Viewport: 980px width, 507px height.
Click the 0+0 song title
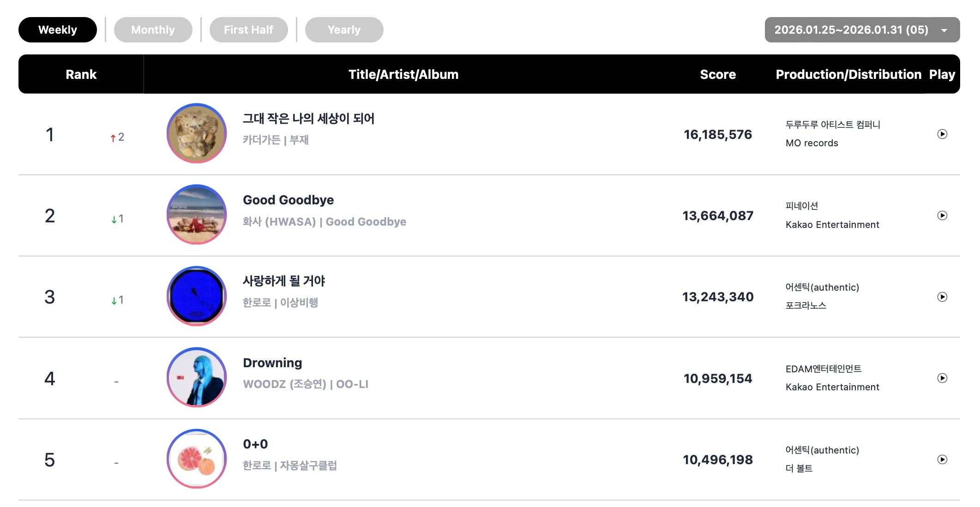click(255, 444)
